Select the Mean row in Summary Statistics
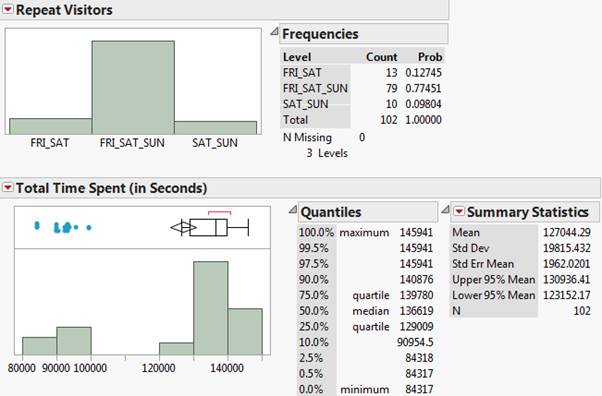This screenshot has height=396, width=602. 521,232
